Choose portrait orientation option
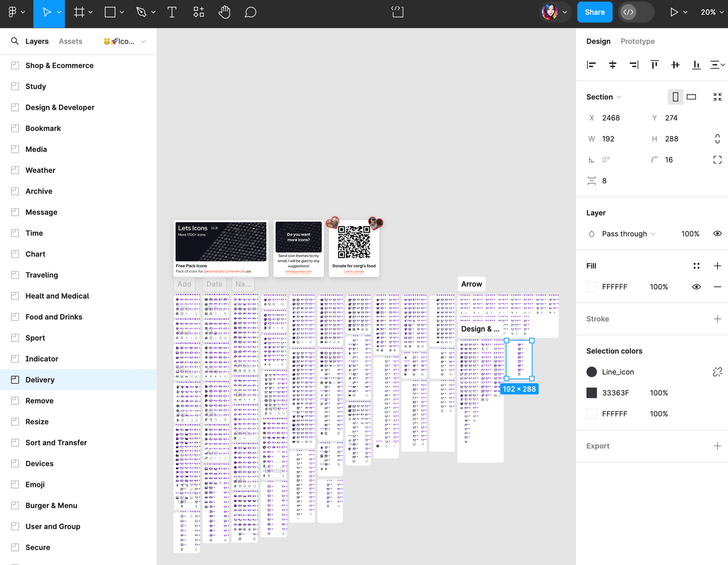This screenshot has width=728, height=565. point(675,97)
